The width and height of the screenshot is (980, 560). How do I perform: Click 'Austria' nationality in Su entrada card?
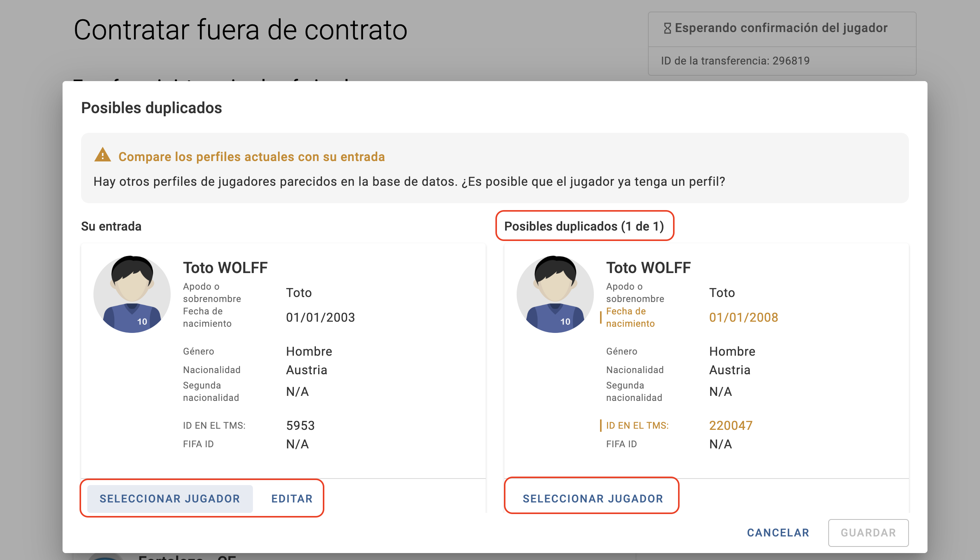tap(307, 370)
